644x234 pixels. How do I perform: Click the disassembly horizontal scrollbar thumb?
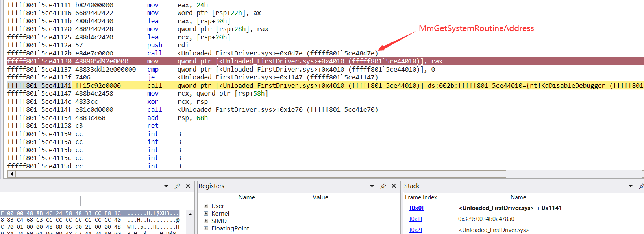tap(261, 174)
